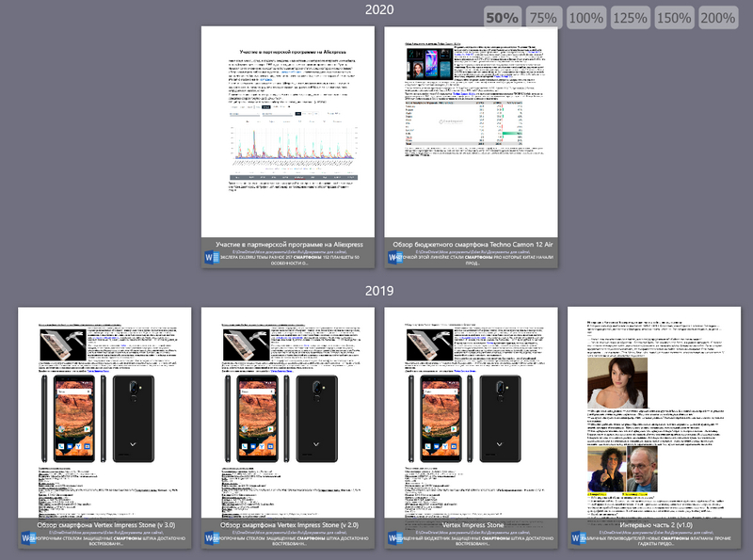Screen dimensions: 753x560
Task: Collapse the 2020 group header
Action: (x=379, y=10)
